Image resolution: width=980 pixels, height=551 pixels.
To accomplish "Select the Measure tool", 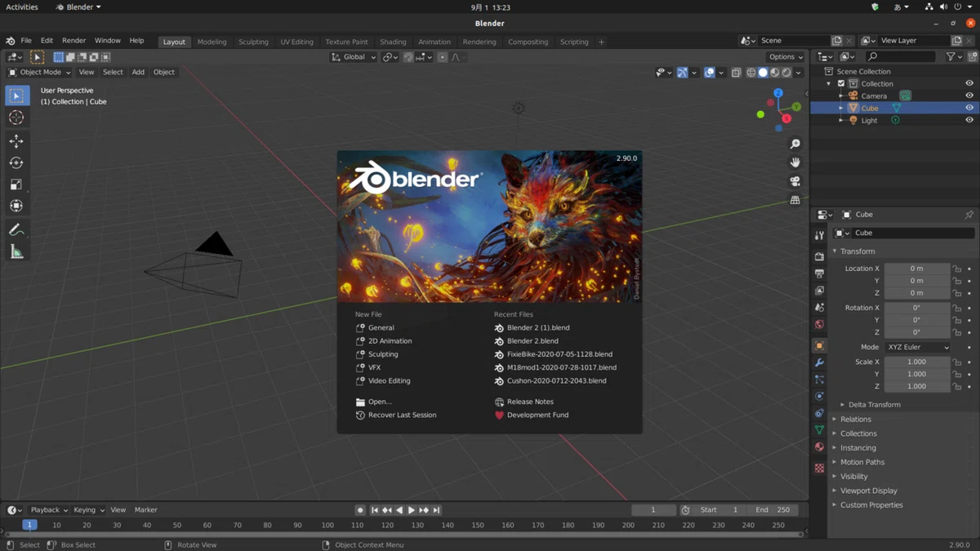I will coord(16,252).
